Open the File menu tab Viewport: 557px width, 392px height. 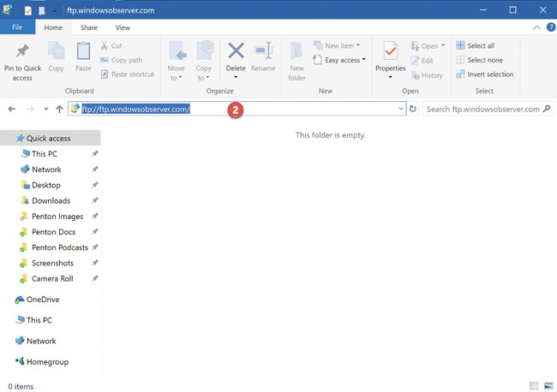(17, 27)
